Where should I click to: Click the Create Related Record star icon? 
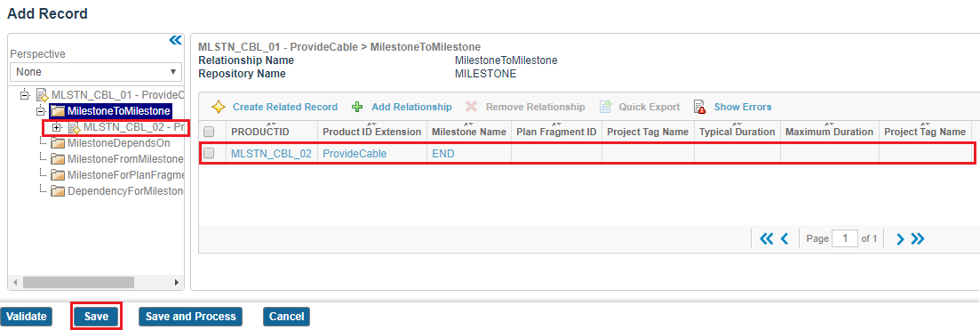pos(219,107)
